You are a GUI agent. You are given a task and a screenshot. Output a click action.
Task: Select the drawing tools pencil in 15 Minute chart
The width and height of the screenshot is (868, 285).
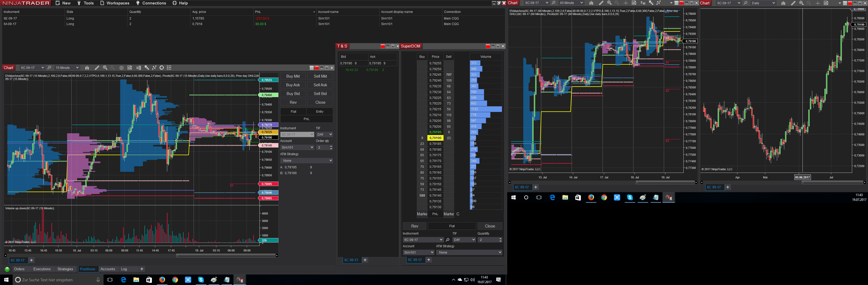[x=97, y=68]
